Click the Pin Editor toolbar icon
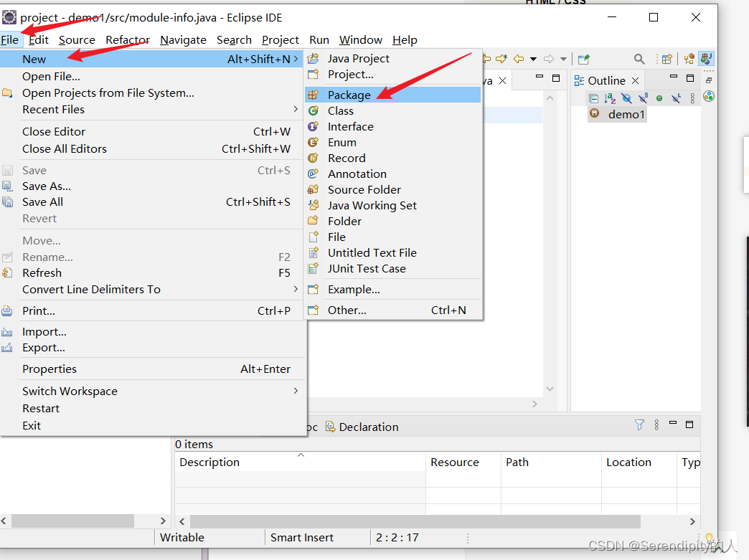This screenshot has width=749, height=560. point(584,60)
